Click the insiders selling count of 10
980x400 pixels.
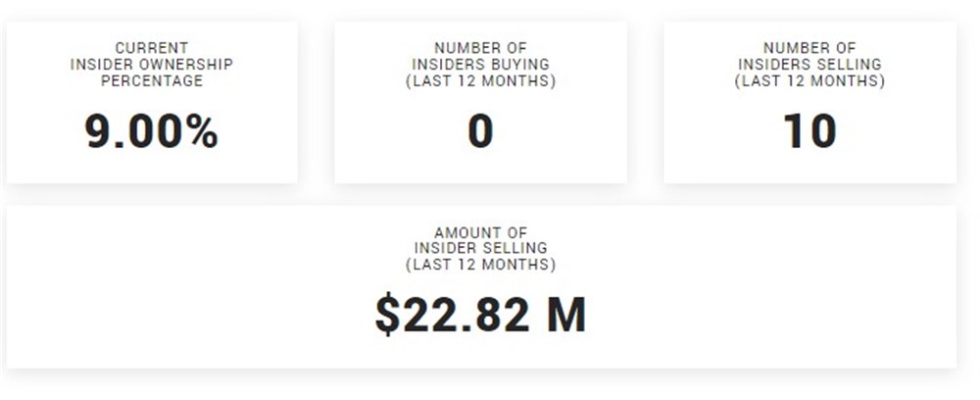tap(809, 131)
